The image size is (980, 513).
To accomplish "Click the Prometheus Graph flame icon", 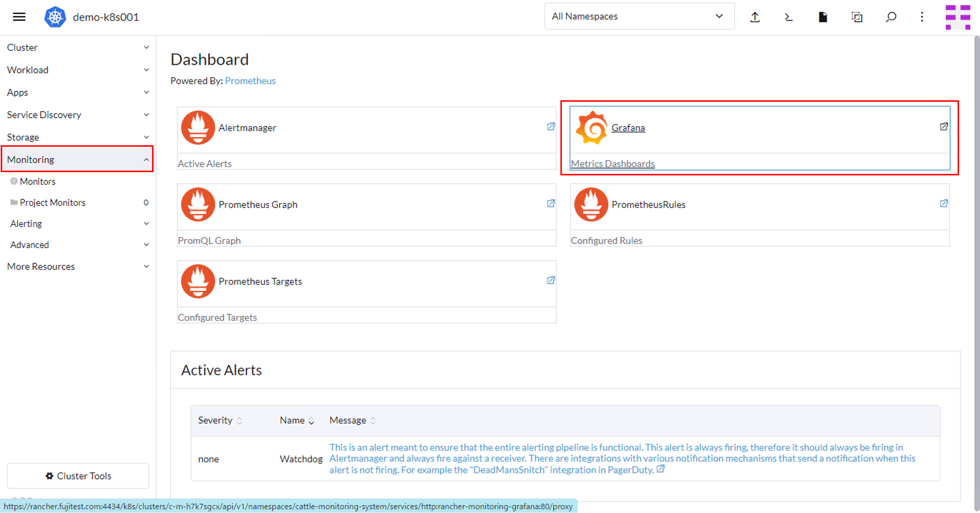I will coord(198,204).
